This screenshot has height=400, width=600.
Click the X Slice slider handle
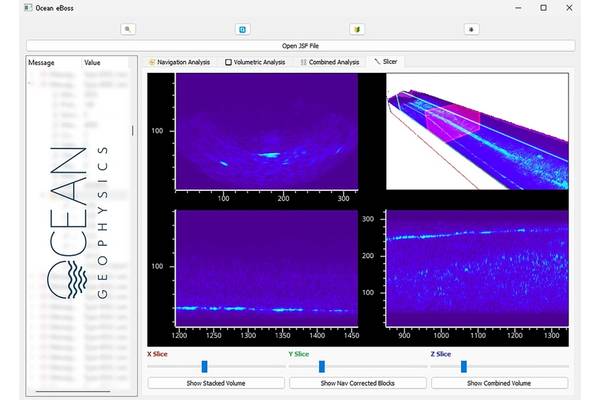204,367
